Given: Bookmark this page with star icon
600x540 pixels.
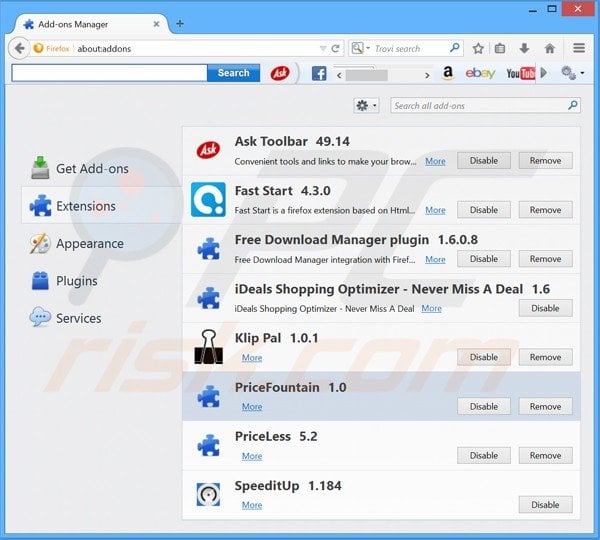Looking at the screenshot, I should pyautogui.click(x=478, y=49).
